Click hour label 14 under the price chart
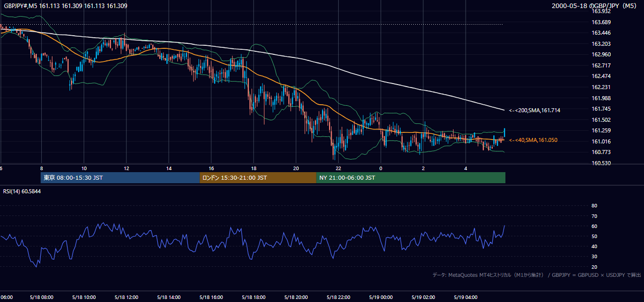The image size is (644, 302). (168, 169)
